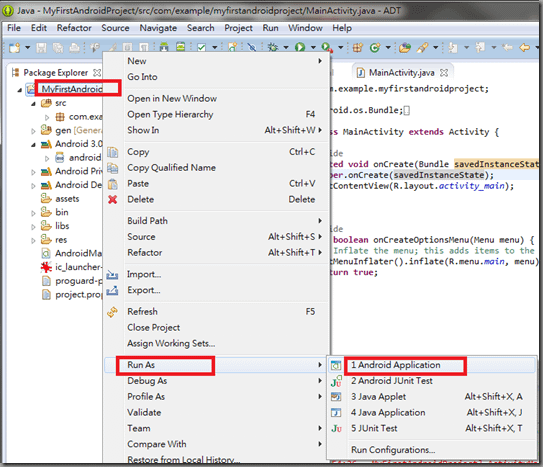Click the Print toolbar icon

[x=74, y=47]
